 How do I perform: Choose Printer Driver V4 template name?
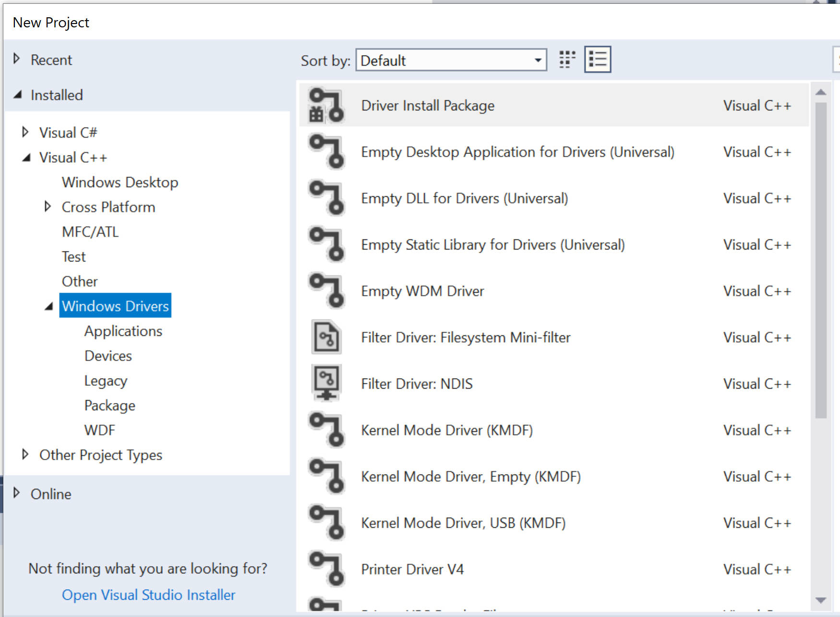click(412, 570)
